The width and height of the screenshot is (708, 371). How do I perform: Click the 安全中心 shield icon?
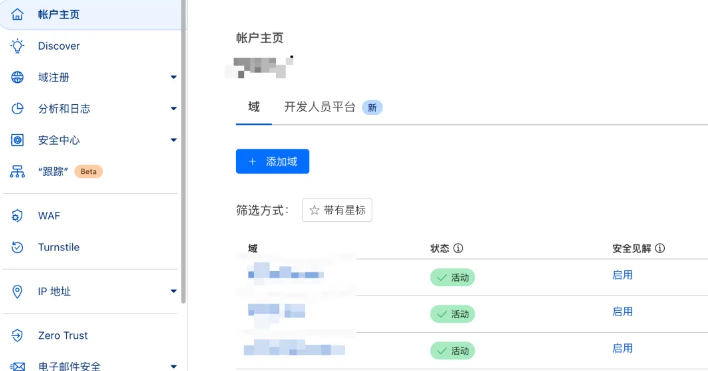click(17, 140)
